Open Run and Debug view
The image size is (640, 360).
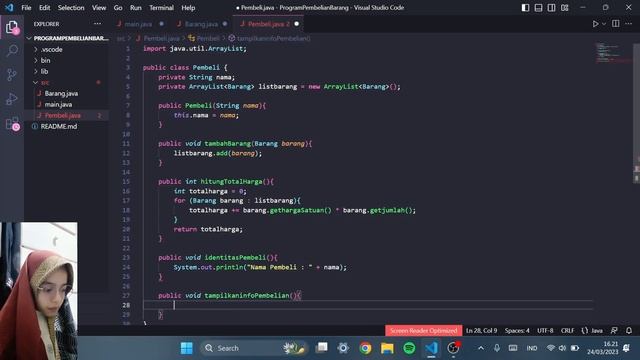[x=12, y=99]
